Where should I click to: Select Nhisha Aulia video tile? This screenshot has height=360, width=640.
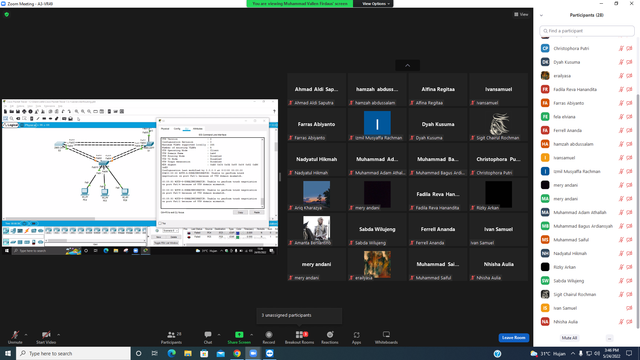pos(498,264)
